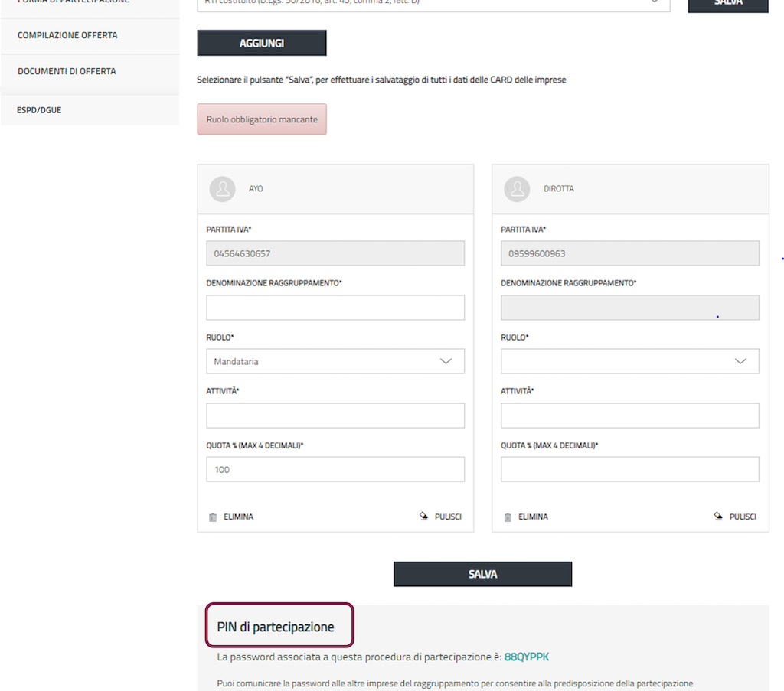Open Compilazione Offerta in the sidebar

(67, 36)
